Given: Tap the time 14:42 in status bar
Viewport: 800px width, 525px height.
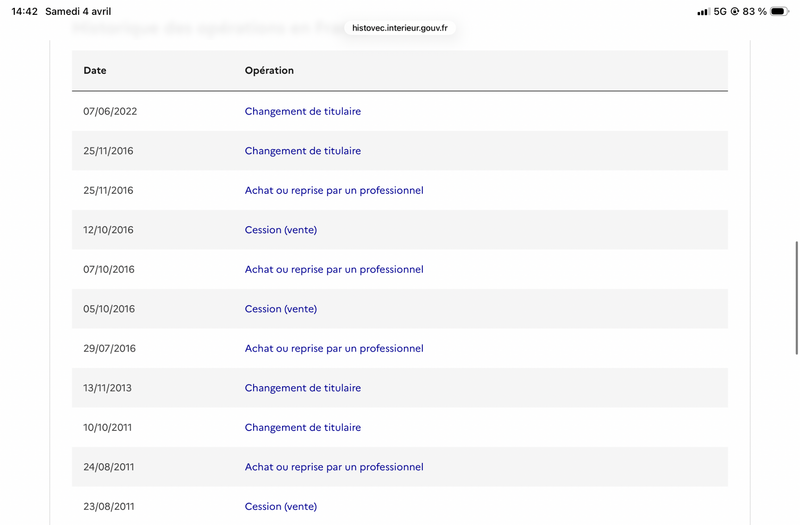Looking at the screenshot, I should [x=24, y=11].
